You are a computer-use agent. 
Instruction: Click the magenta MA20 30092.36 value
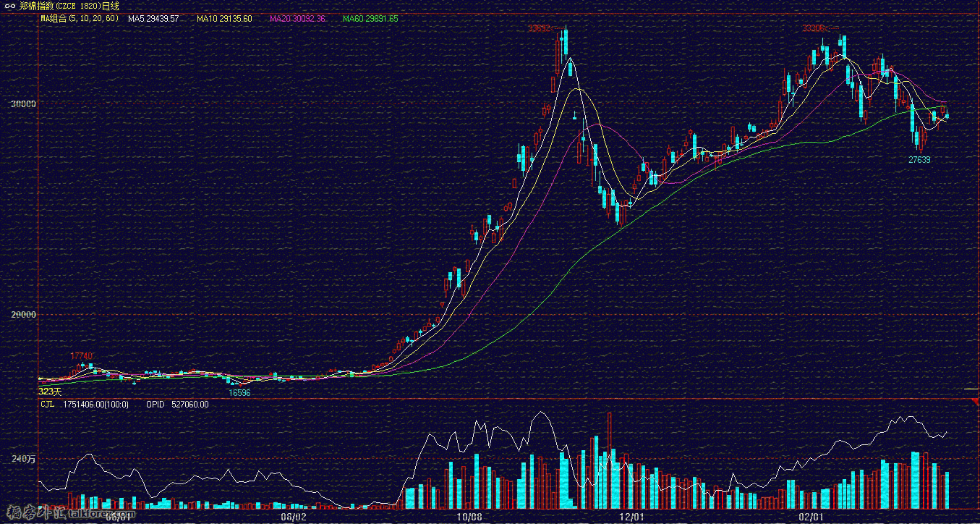[x=299, y=19]
